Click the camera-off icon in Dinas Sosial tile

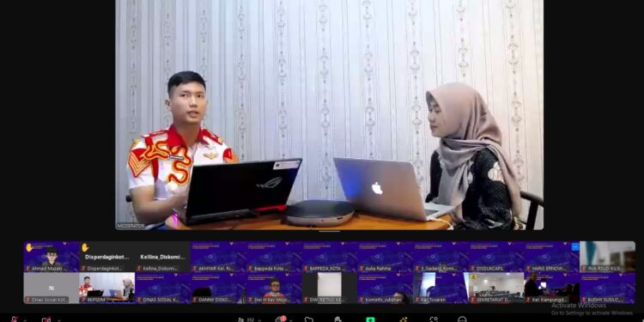(x=52, y=288)
